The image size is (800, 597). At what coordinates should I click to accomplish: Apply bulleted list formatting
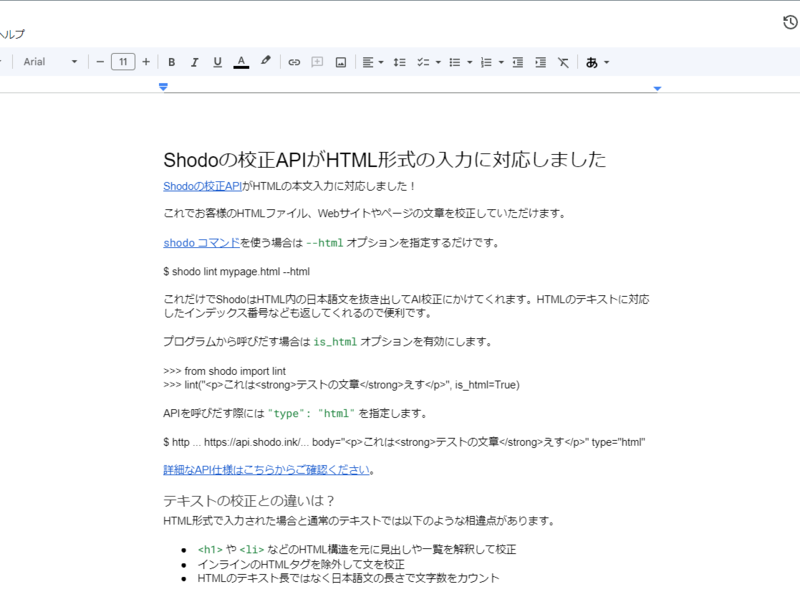click(x=455, y=62)
